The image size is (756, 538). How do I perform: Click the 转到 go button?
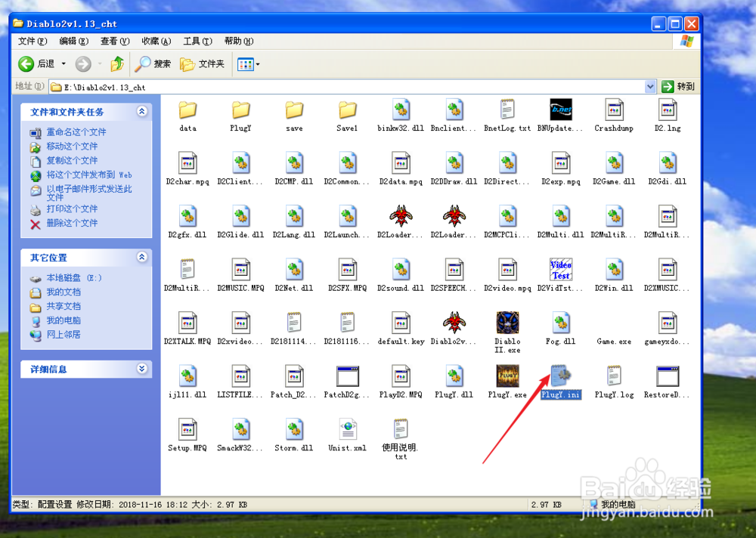point(678,86)
